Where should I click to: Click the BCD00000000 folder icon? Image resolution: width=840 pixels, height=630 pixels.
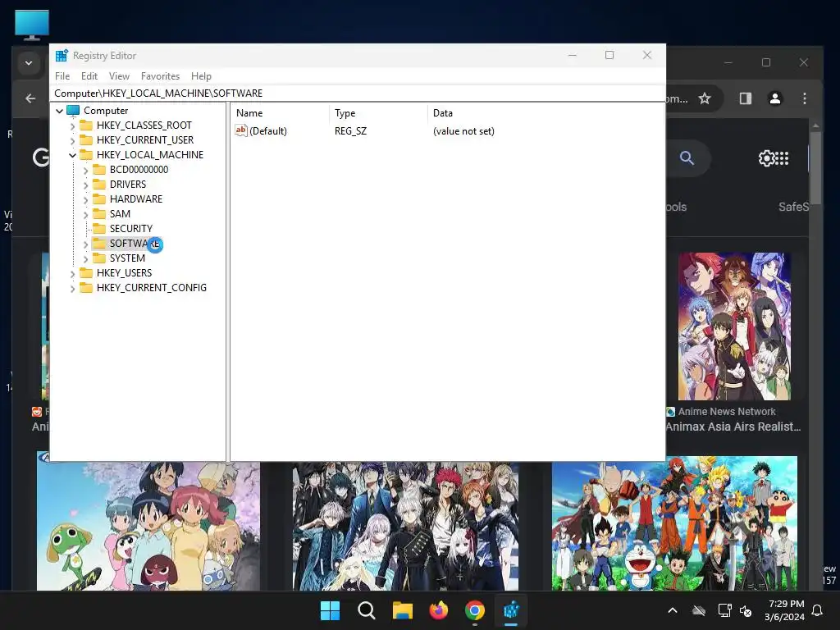99,169
